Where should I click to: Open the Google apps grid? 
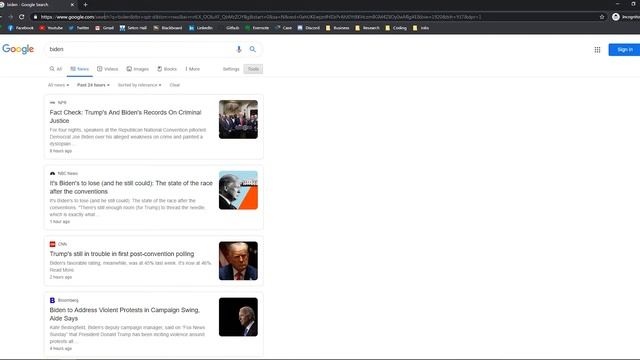point(597,50)
